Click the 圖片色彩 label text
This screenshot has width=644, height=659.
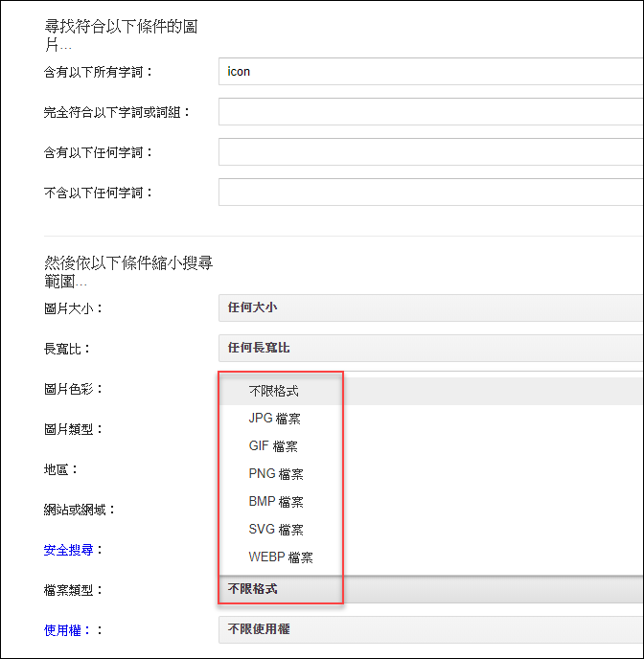coord(73,389)
